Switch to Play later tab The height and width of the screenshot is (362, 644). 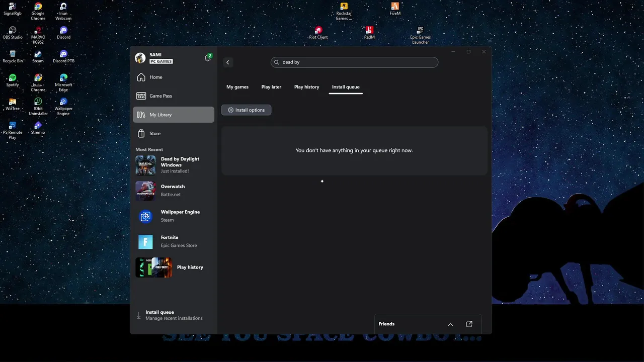click(271, 87)
